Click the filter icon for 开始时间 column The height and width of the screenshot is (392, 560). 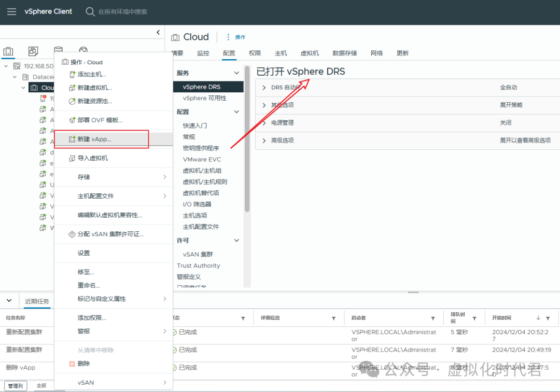coord(548,318)
